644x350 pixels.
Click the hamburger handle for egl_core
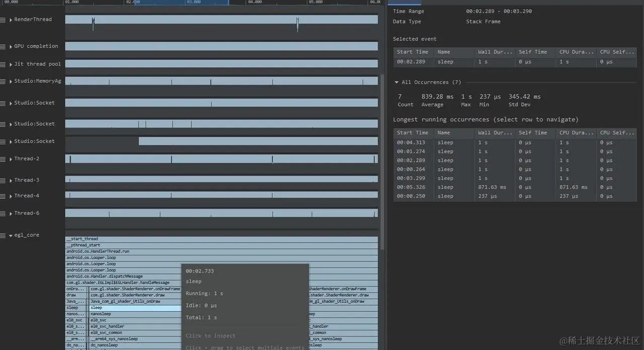click(x=3, y=235)
